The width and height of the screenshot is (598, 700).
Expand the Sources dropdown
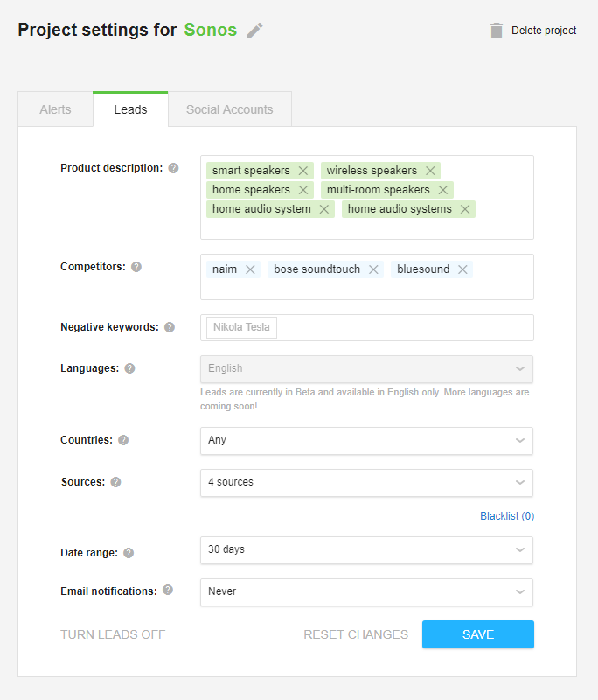pos(366,482)
